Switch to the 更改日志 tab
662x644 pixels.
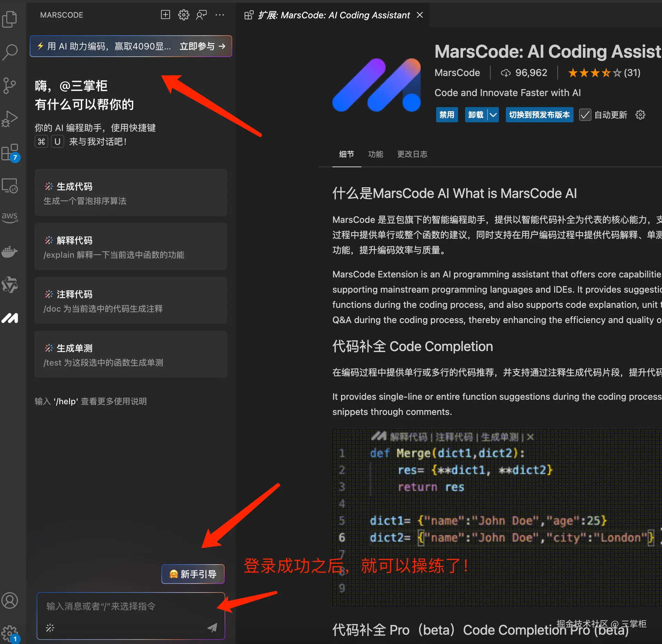pos(412,154)
